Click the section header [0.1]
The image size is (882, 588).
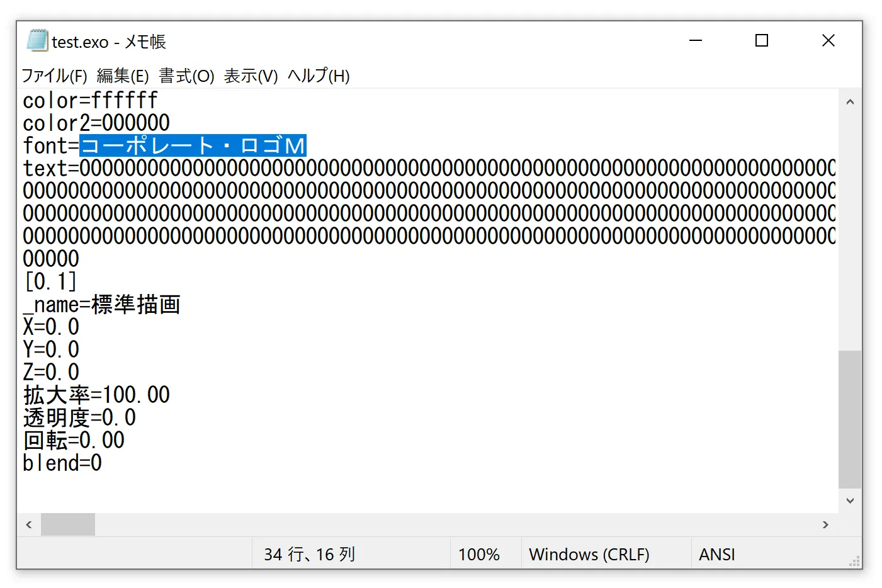point(50,281)
